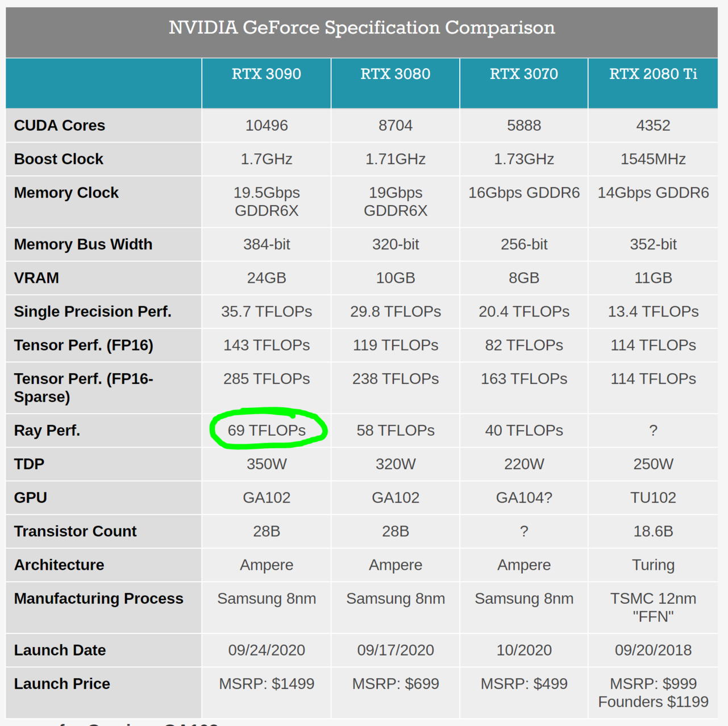Click the 10496 CUDA cores value

tap(267, 126)
